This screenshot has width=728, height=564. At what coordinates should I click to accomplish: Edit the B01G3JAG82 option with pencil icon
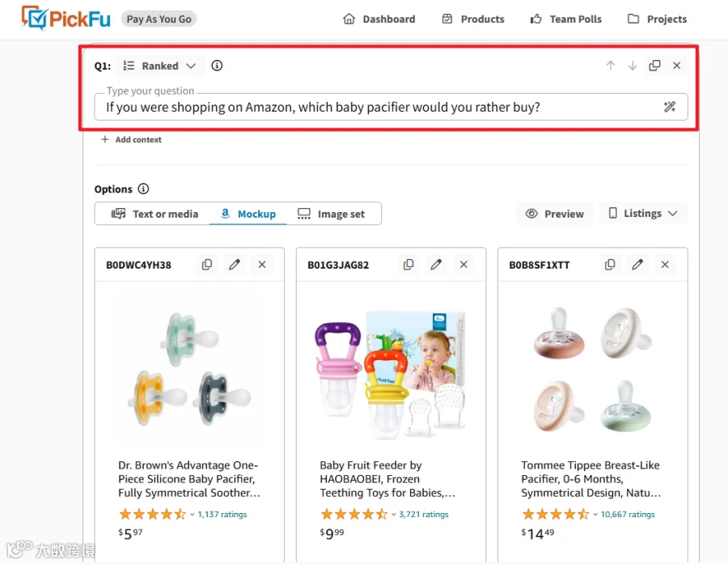(436, 265)
